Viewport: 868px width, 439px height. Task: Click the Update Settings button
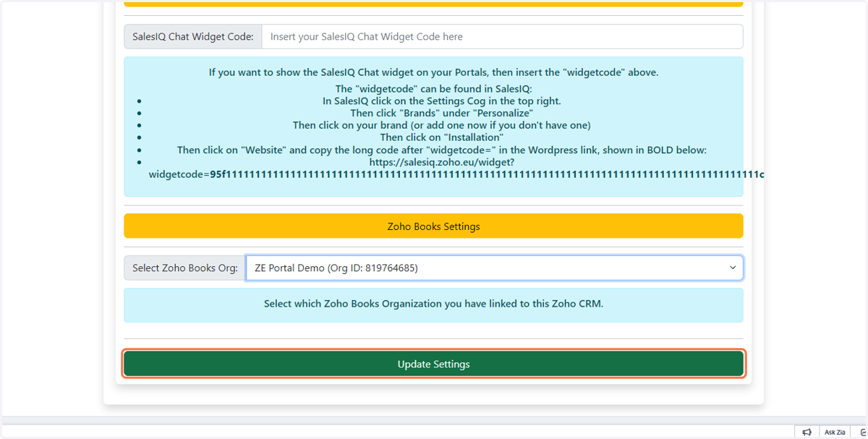(433, 364)
